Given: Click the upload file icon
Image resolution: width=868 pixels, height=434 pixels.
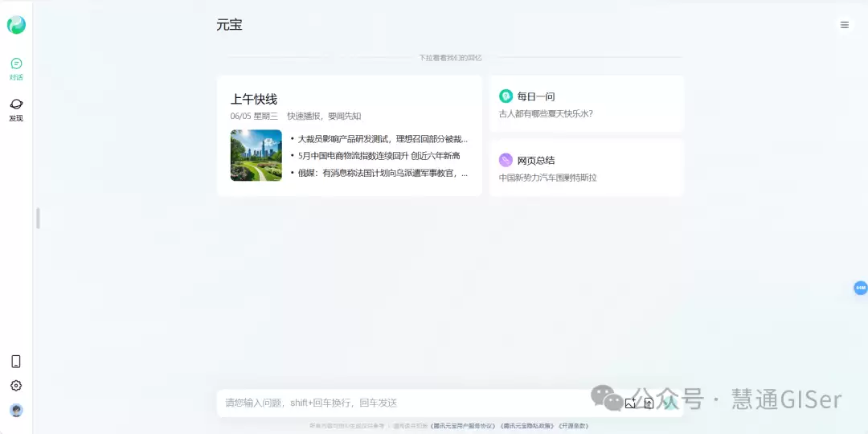Looking at the screenshot, I should [649, 403].
